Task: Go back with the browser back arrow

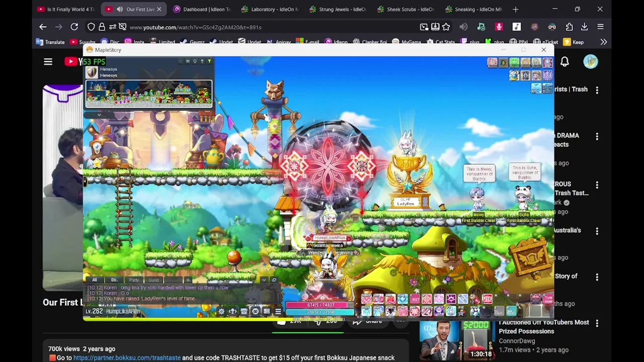Action: click(43, 27)
